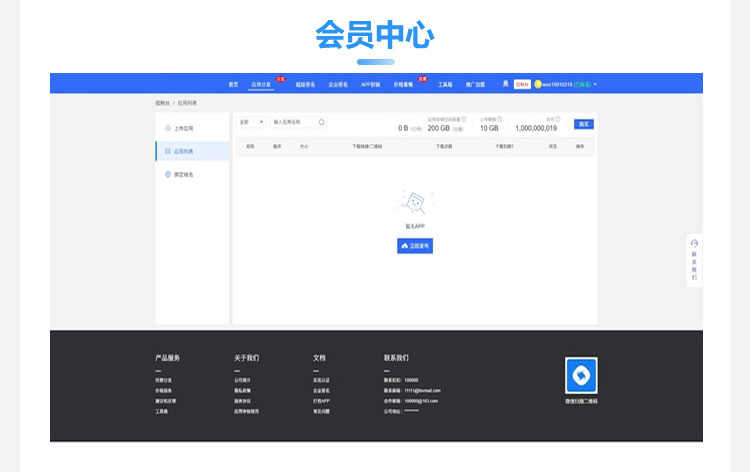Viewport: 750px width, 472px height.
Task: Click the help icon above 1,000,000,019 value
Action: coord(558,119)
